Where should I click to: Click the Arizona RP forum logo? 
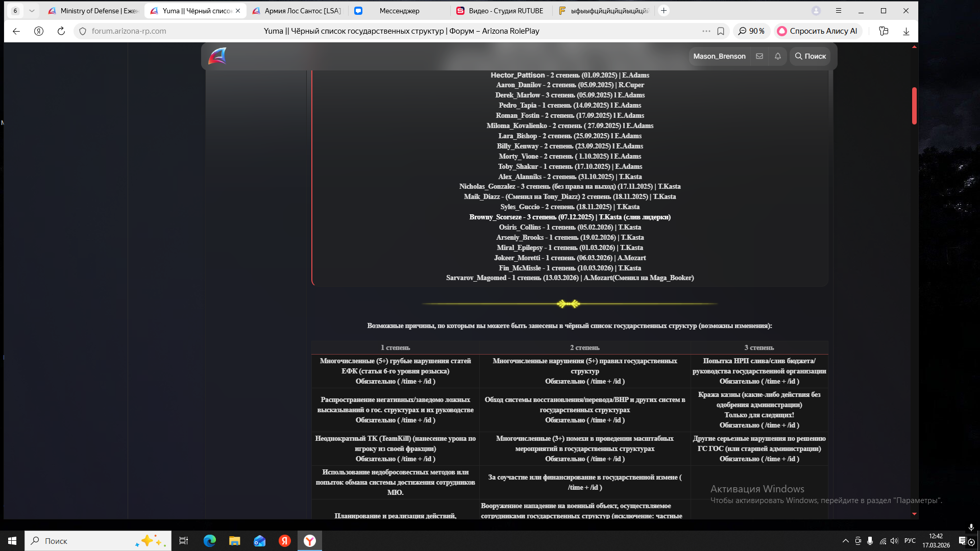click(217, 56)
